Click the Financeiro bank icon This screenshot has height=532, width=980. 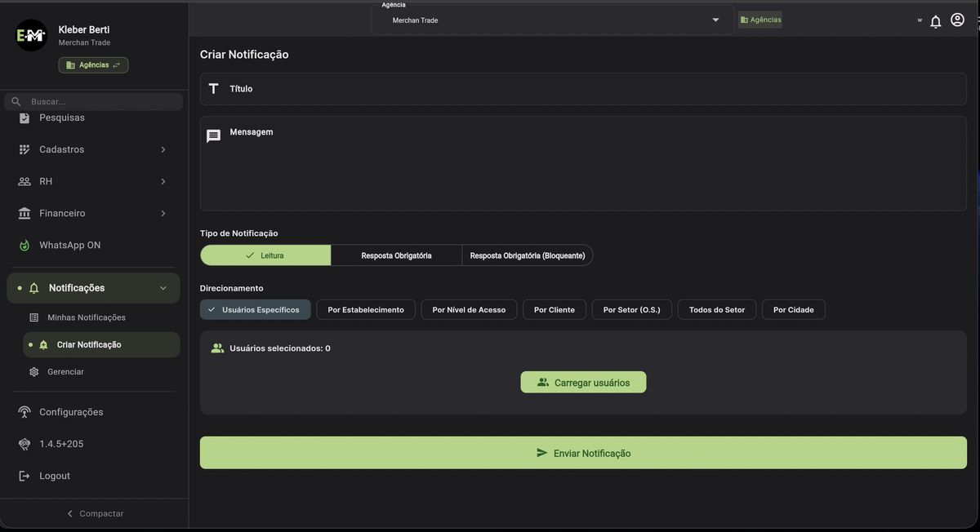(x=24, y=213)
